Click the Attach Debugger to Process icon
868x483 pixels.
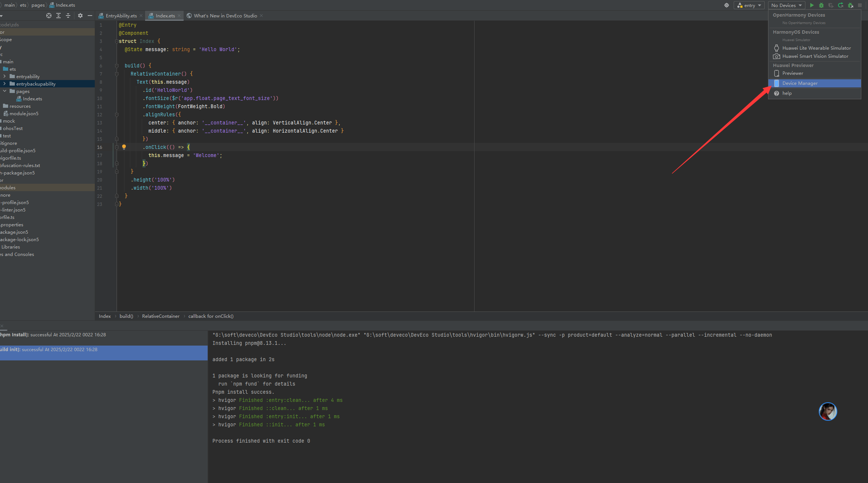coord(850,5)
